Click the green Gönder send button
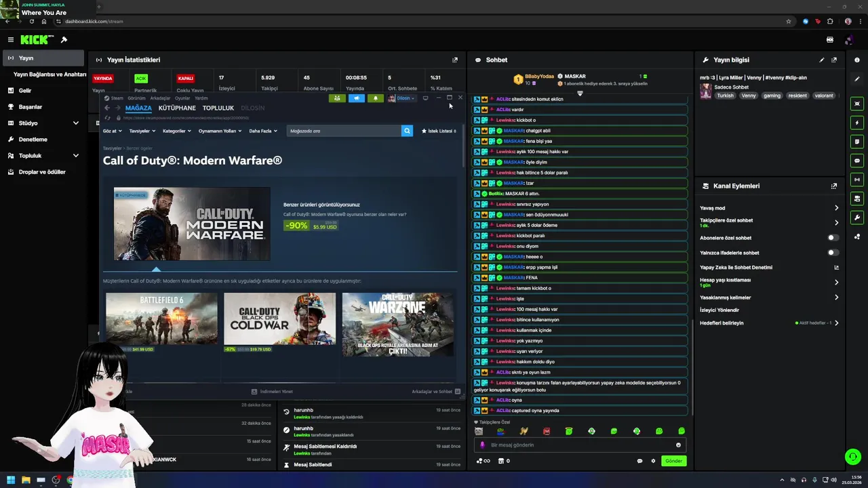 pyautogui.click(x=673, y=461)
